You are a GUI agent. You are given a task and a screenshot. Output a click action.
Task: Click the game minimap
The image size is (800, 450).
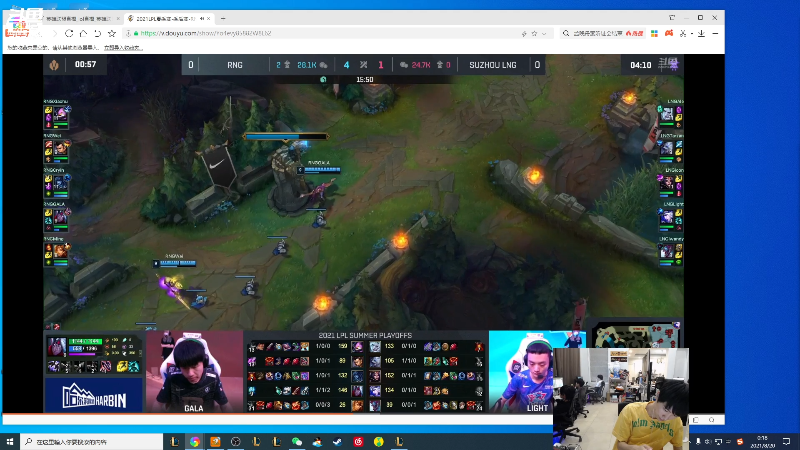tap(636, 335)
